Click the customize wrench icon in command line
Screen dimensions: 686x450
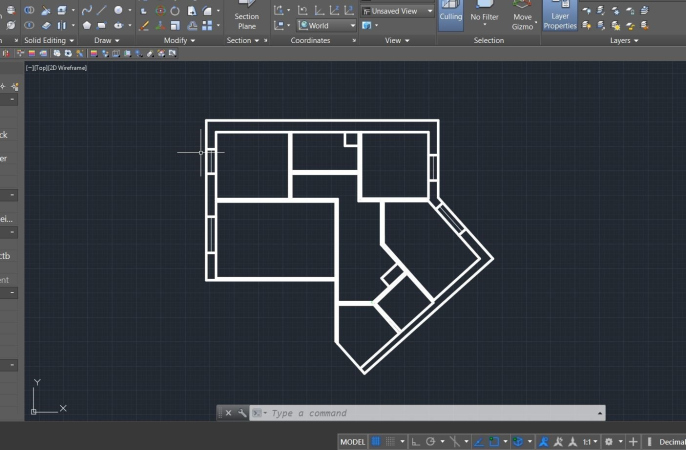point(242,413)
